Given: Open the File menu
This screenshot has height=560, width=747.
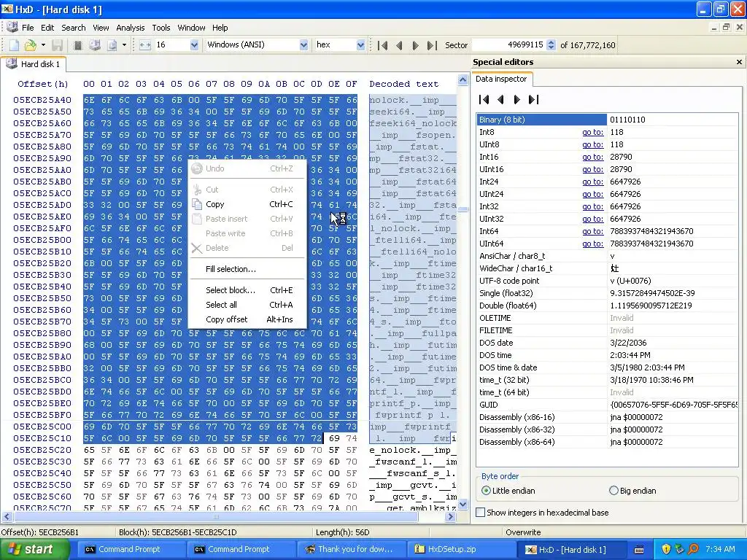Looking at the screenshot, I should click(x=28, y=28).
